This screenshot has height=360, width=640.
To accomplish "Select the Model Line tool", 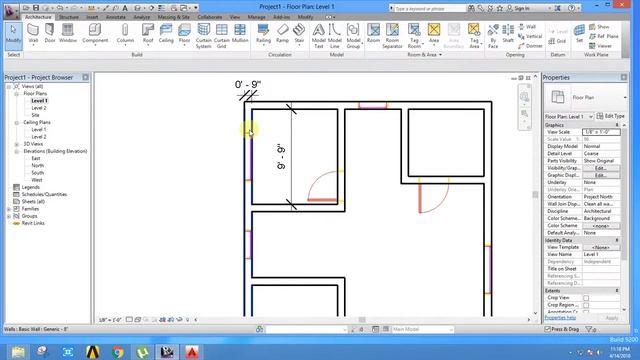I will [x=335, y=36].
